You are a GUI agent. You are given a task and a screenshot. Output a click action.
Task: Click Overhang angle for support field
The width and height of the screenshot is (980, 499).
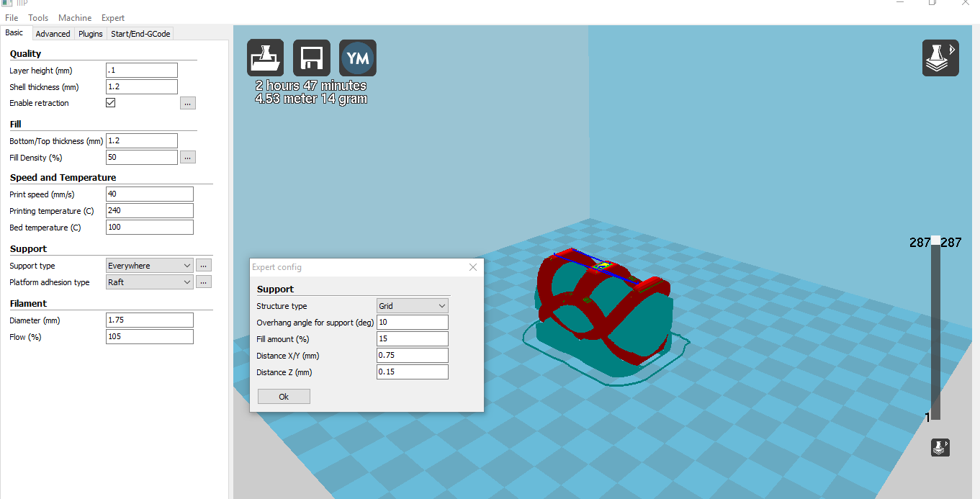pos(413,323)
